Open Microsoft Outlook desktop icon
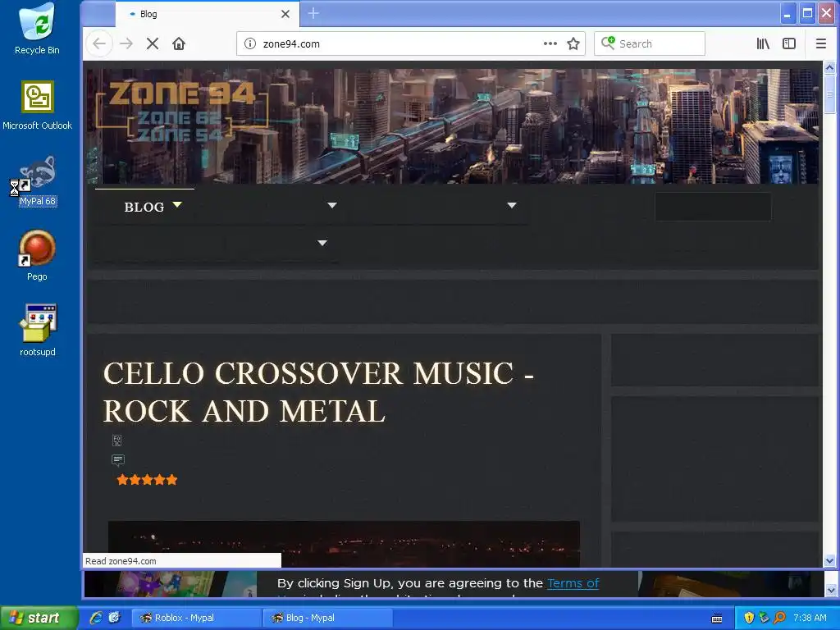The image size is (840, 630). pyautogui.click(x=38, y=106)
